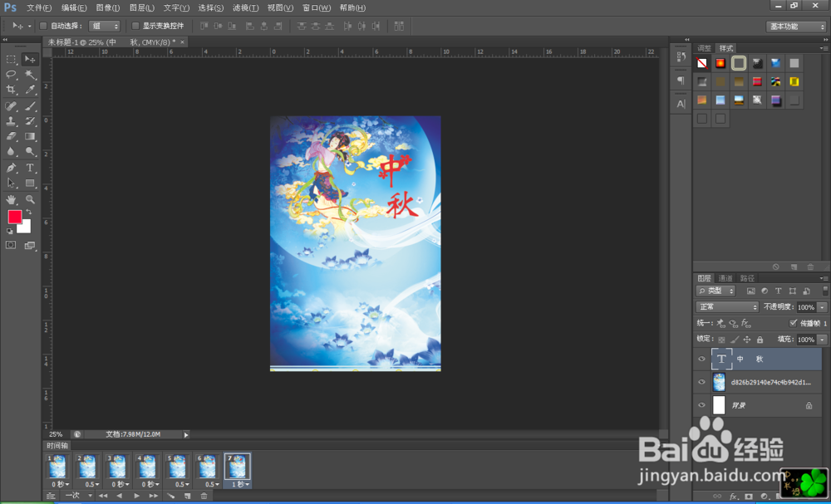Apply the red fiery style swatch
Viewport: 831px width, 504px height.
pyautogui.click(x=720, y=64)
